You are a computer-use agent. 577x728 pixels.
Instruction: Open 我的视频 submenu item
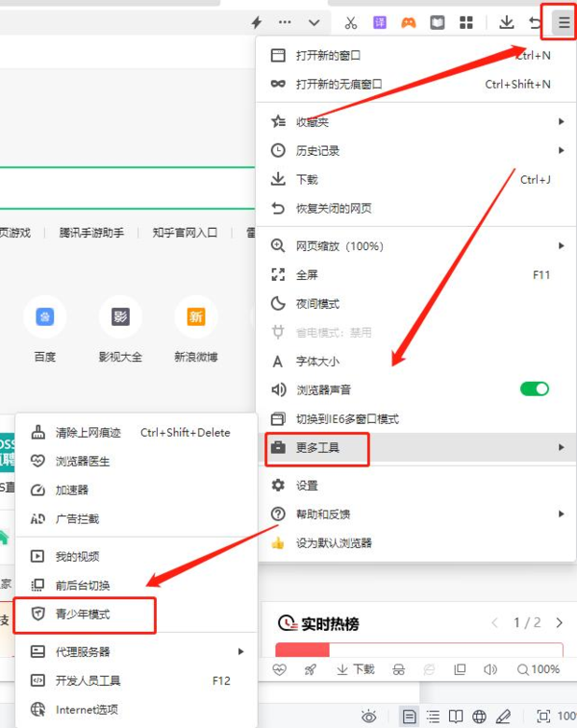coord(136,556)
